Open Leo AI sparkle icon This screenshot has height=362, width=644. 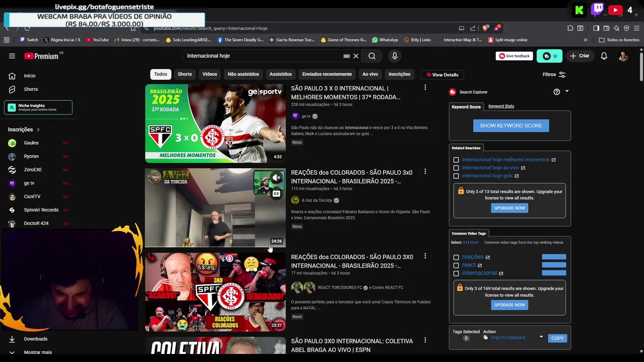pos(616,28)
